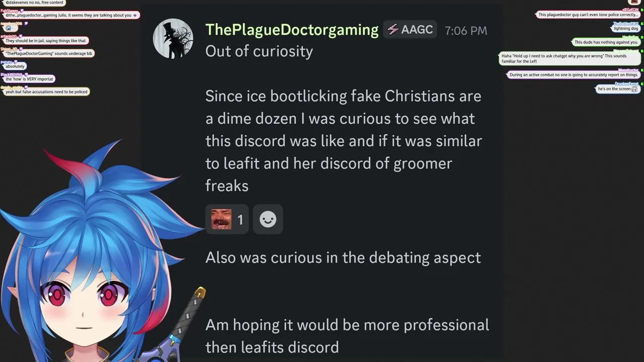The width and height of the screenshot is (644, 362).
Task: Open ThePlagueDoctorgaming username profile
Action: coord(292,30)
